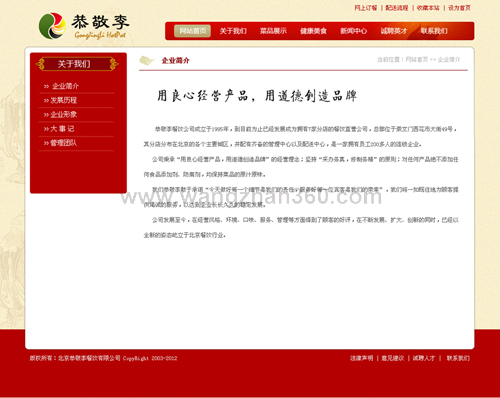The height and width of the screenshot is (398, 500).
Task: Click the 网上订餐 top link
Action: (366, 8)
